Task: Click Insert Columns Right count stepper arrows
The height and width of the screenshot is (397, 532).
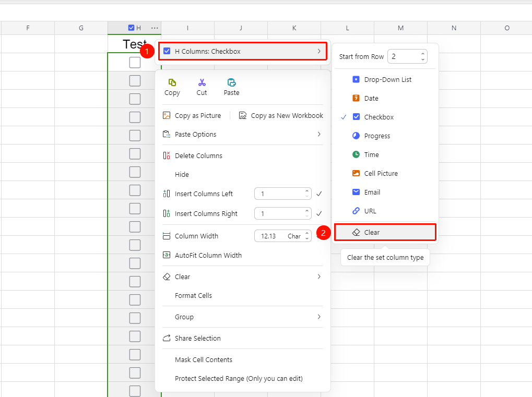Action: 307,213
